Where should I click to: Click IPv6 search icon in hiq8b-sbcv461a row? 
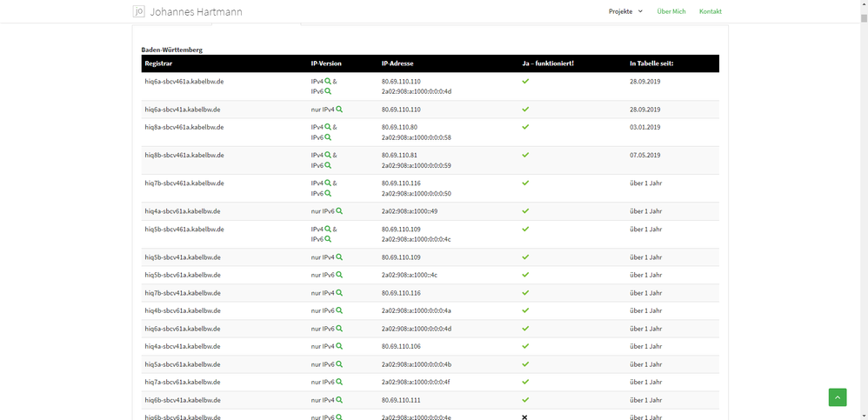pos(328,165)
